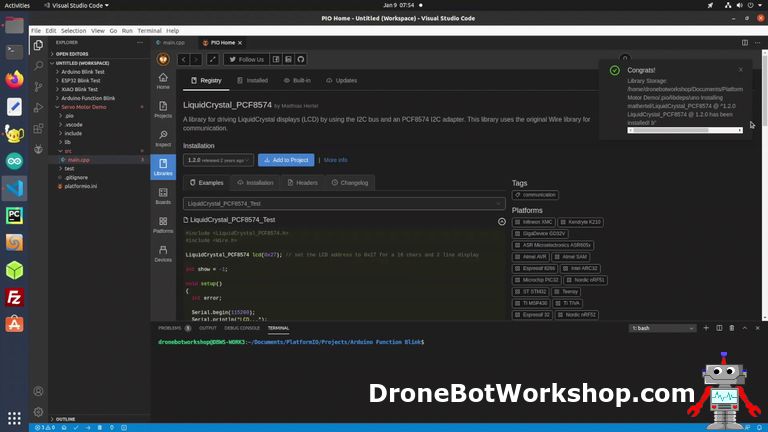Kill the terminal with trash icon
This screenshot has height=432, width=768.
(732, 328)
